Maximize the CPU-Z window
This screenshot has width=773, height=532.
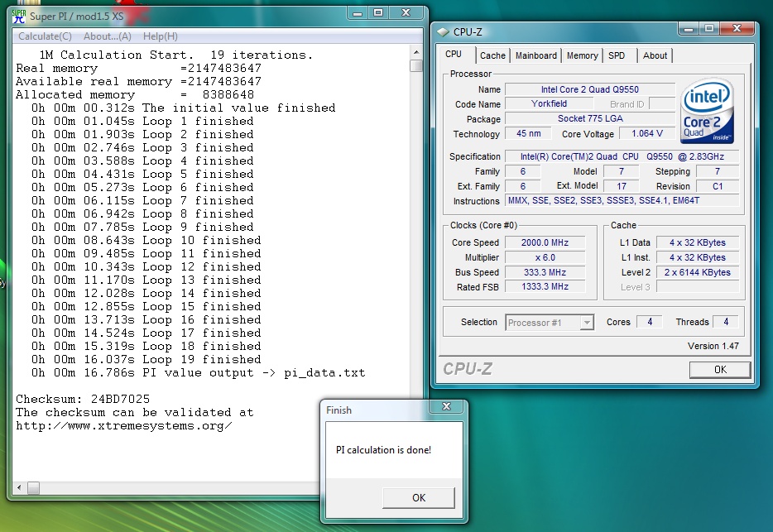pos(709,28)
